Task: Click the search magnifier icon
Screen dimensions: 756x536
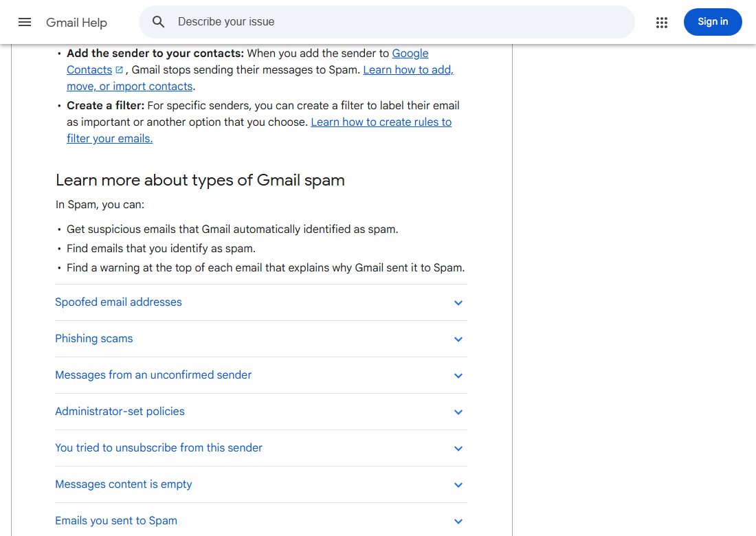Action: click(x=158, y=22)
